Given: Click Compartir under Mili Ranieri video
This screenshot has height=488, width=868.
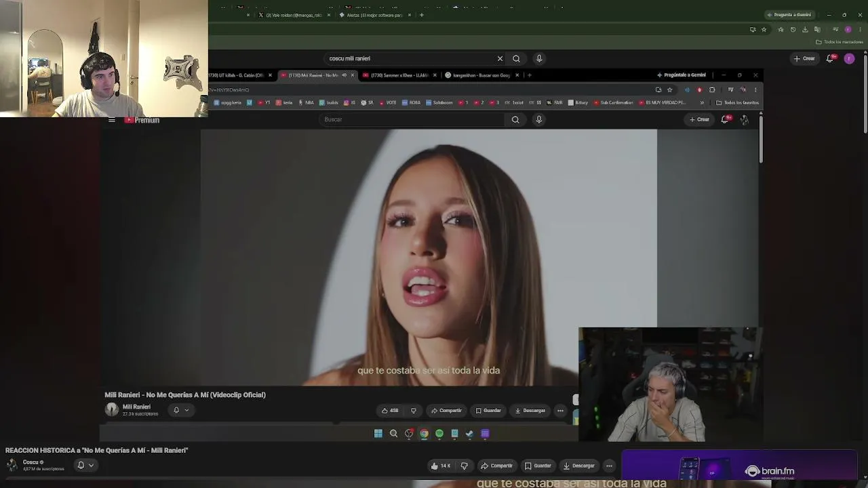Looking at the screenshot, I should coord(446,410).
